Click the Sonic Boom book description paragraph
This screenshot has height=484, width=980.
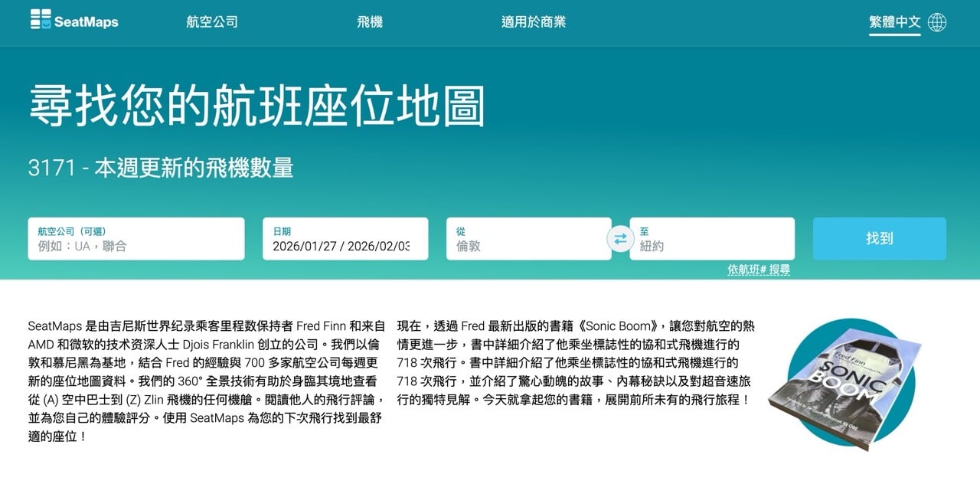click(576, 363)
